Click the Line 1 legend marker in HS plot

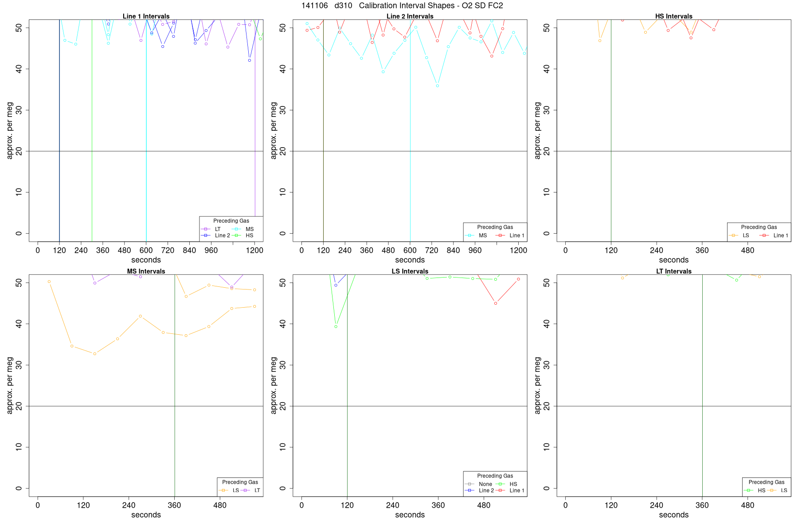[764, 235]
